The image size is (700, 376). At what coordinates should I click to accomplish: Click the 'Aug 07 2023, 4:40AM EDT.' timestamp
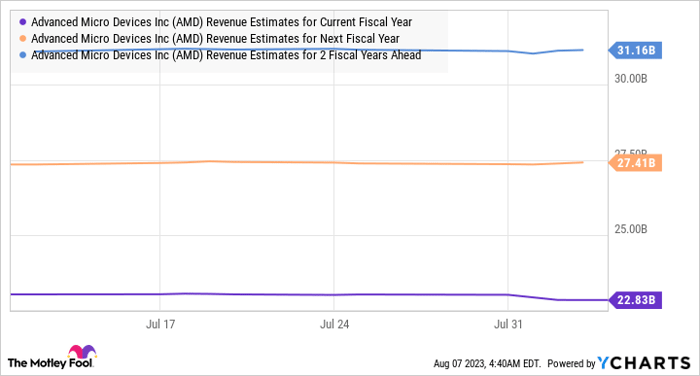click(x=487, y=363)
